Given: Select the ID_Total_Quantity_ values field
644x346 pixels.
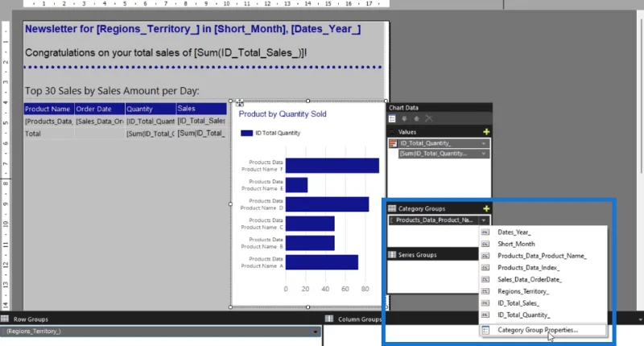Looking at the screenshot, I should click(x=439, y=143).
